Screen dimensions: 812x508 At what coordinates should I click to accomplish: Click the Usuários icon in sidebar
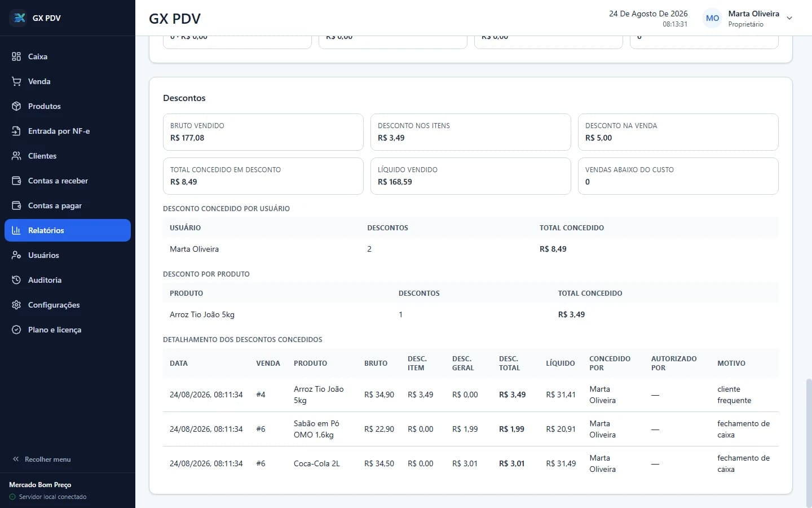coord(16,255)
